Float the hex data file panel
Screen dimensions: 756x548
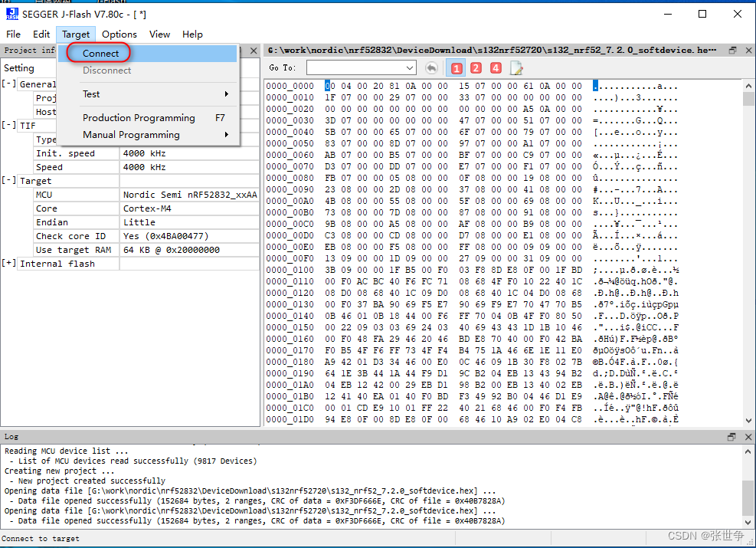click(x=732, y=50)
